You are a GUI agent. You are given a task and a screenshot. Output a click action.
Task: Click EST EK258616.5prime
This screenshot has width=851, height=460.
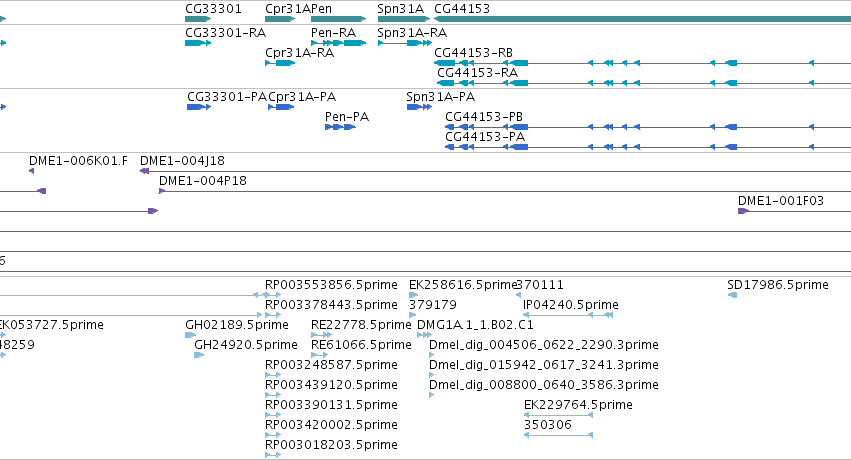(414, 295)
